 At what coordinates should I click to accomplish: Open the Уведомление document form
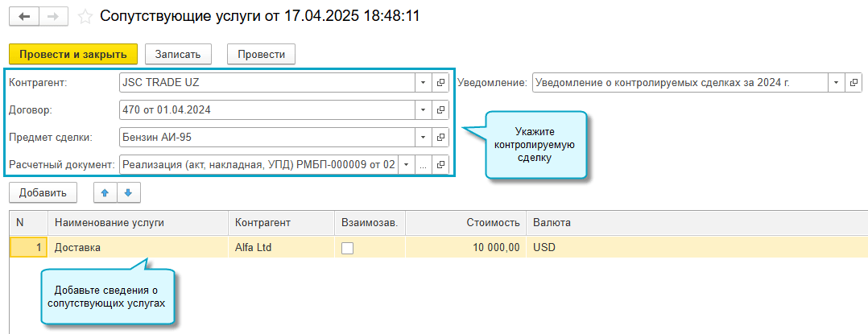(x=854, y=82)
